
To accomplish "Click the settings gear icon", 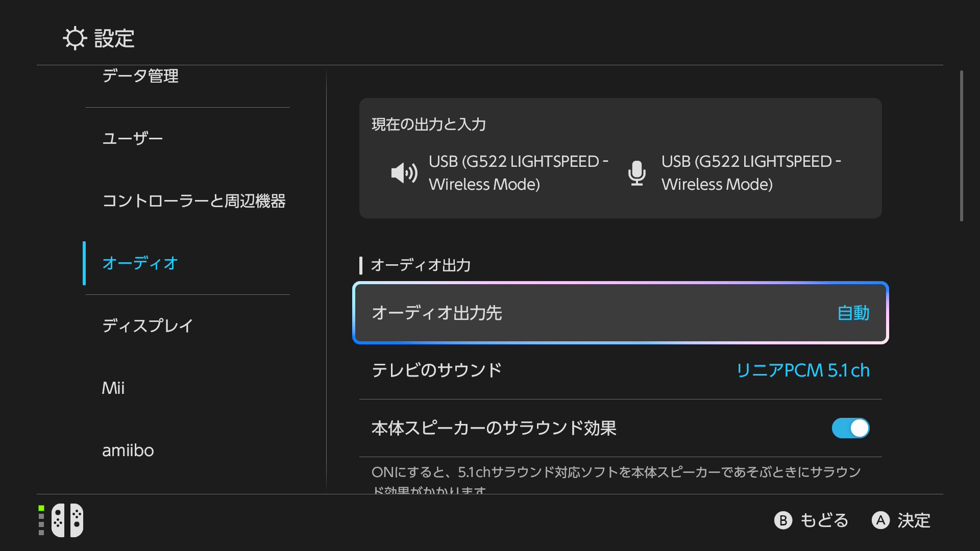I will click(75, 38).
